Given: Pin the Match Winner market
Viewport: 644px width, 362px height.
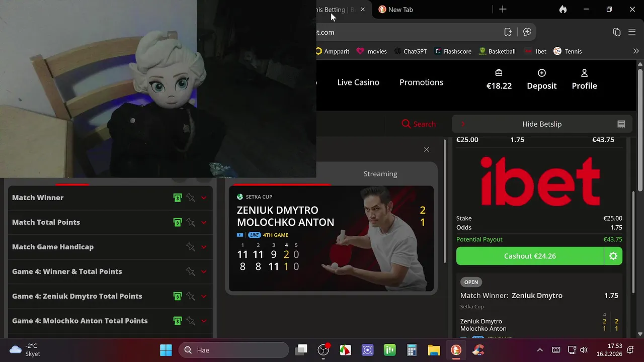Looking at the screenshot, I should coord(191,198).
